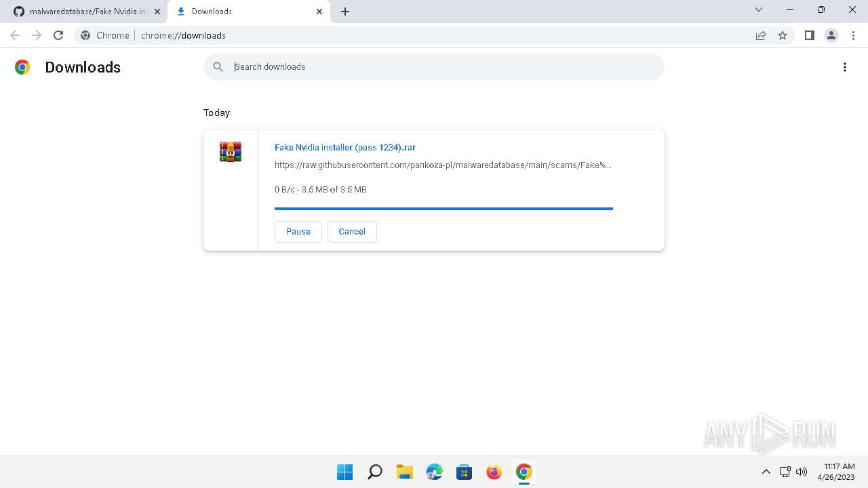The height and width of the screenshot is (488, 868).
Task: Click the WinRAR archive file icon
Action: click(231, 151)
